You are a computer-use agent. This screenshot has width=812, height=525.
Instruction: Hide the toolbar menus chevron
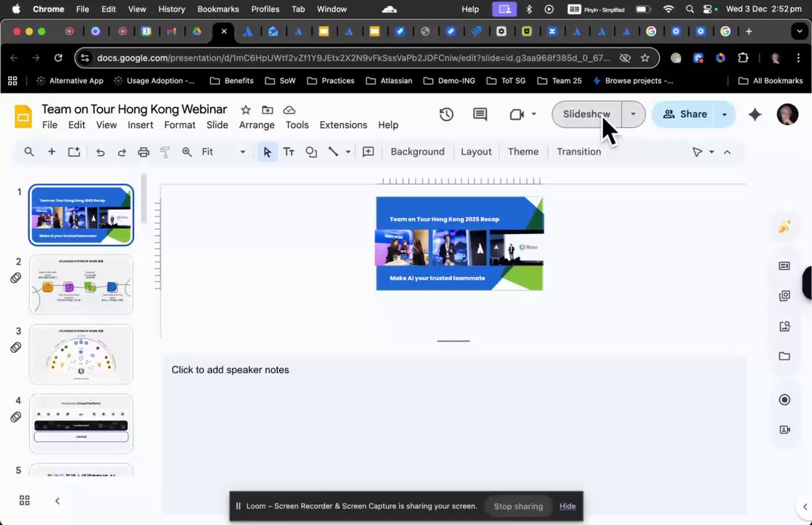click(727, 152)
